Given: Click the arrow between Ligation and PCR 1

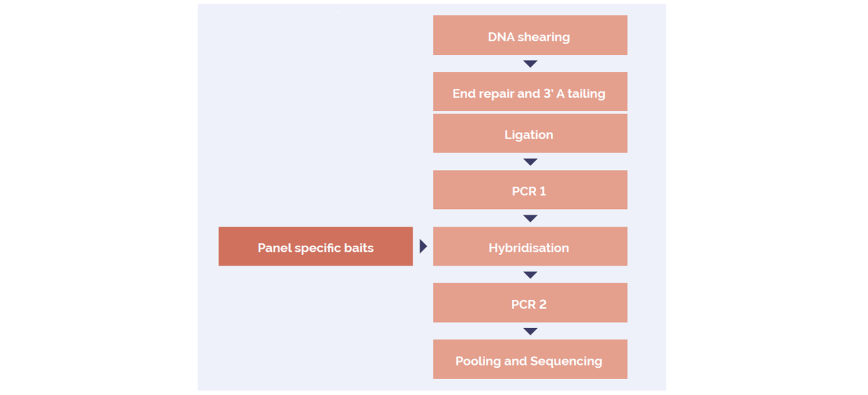Looking at the screenshot, I should (x=530, y=162).
